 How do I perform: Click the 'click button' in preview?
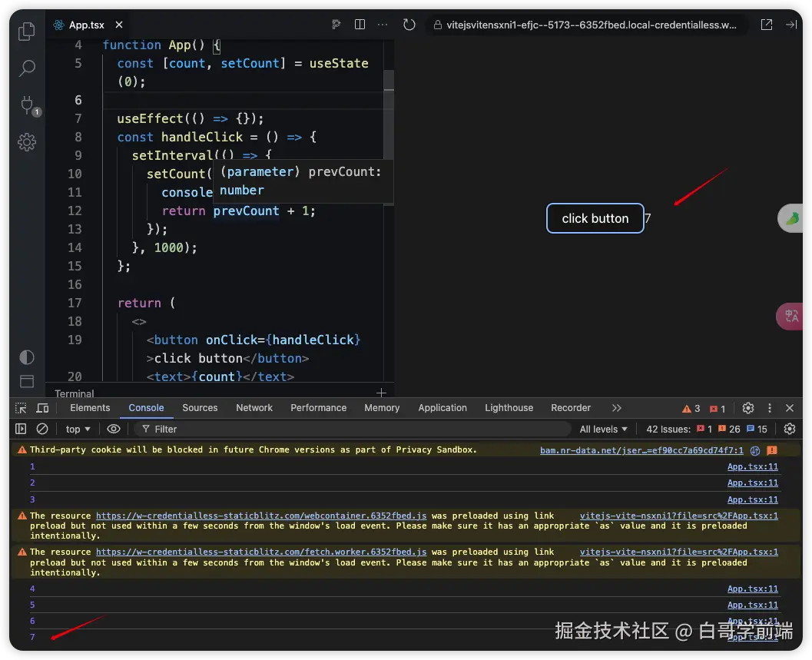pos(595,218)
